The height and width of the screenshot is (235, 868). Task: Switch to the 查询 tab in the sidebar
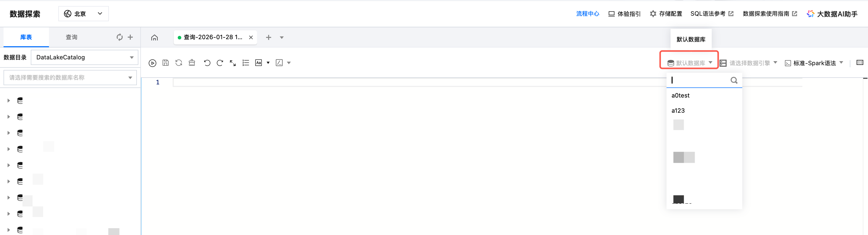71,37
